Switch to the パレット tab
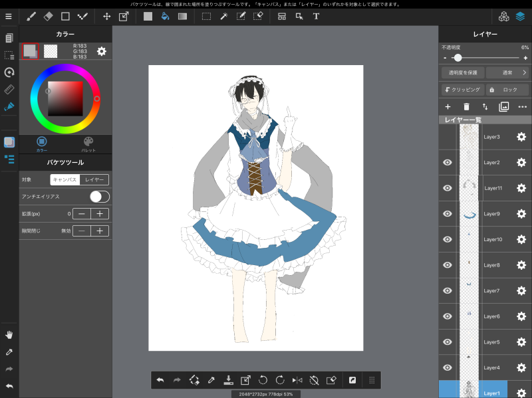 [x=88, y=144]
